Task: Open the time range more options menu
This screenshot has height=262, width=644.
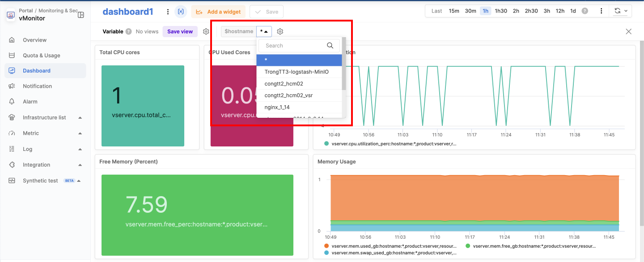Action: [602, 11]
